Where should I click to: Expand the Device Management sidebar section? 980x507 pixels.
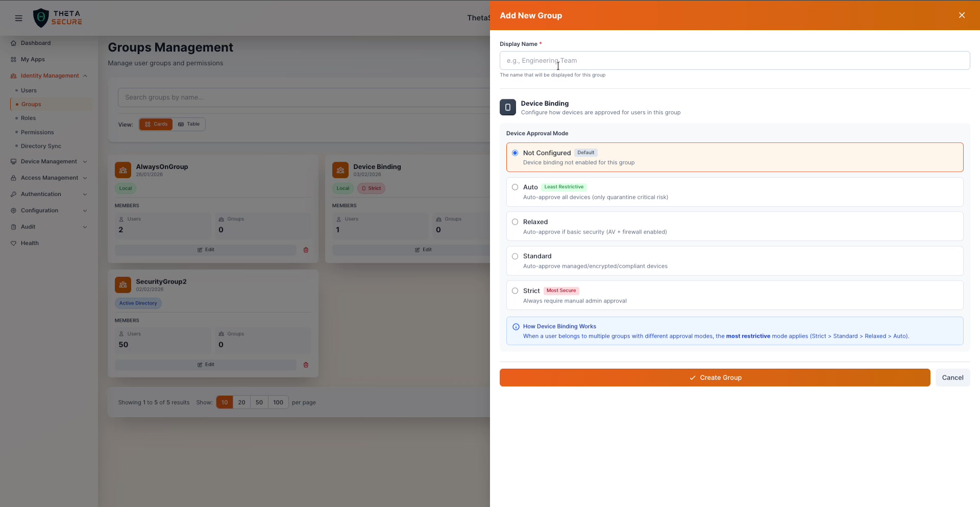click(x=49, y=162)
